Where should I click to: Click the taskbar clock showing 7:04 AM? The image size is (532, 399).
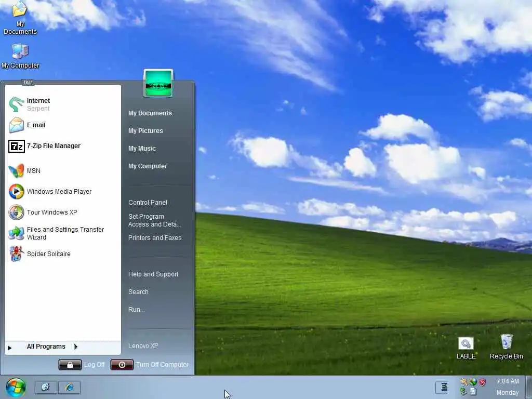click(x=508, y=381)
